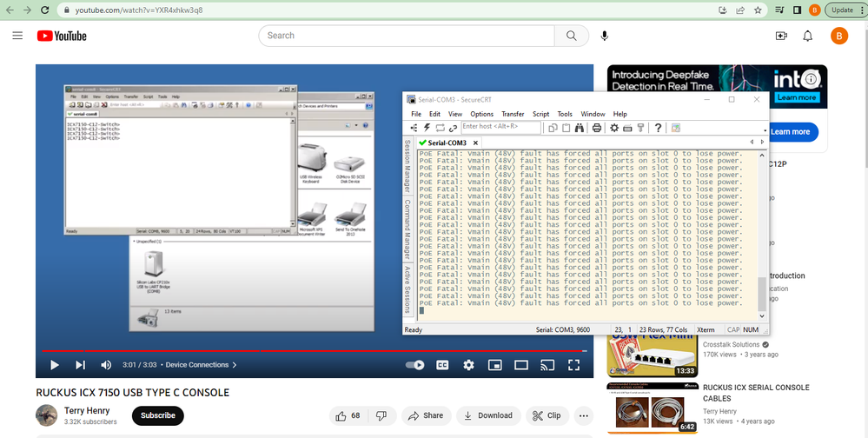
Task: Click the Subscribe button
Action: tap(157, 415)
